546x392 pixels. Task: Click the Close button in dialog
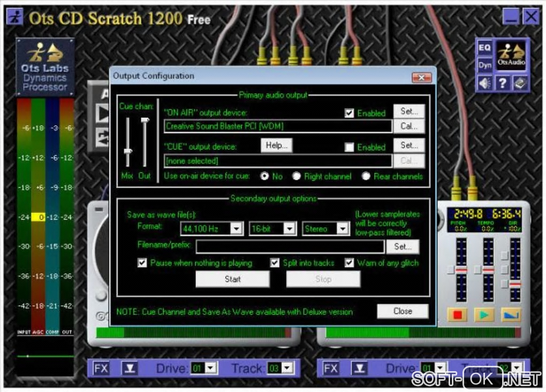pyautogui.click(x=403, y=311)
